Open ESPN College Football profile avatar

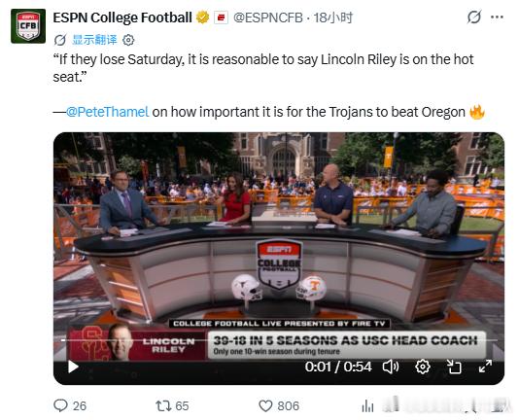pos(28,26)
